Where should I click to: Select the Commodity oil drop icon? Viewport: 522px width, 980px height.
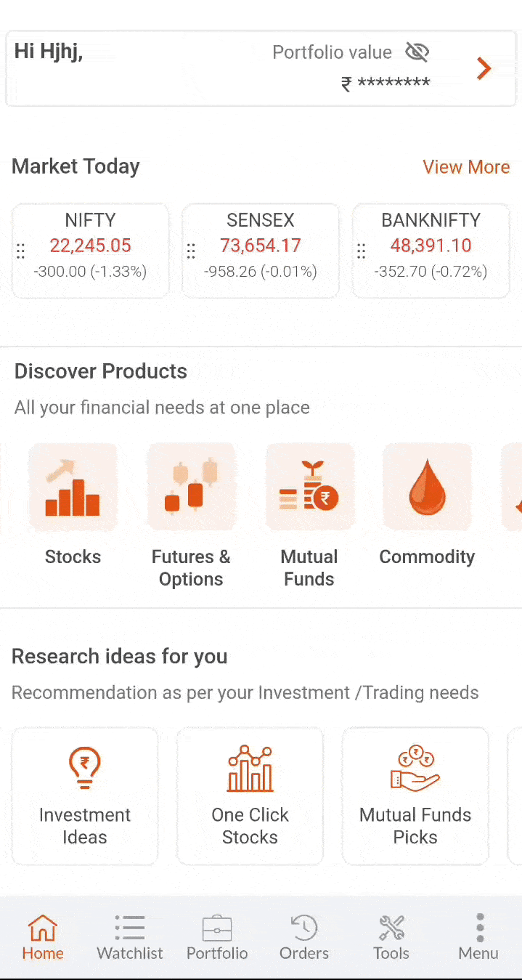pyautogui.click(x=427, y=487)
